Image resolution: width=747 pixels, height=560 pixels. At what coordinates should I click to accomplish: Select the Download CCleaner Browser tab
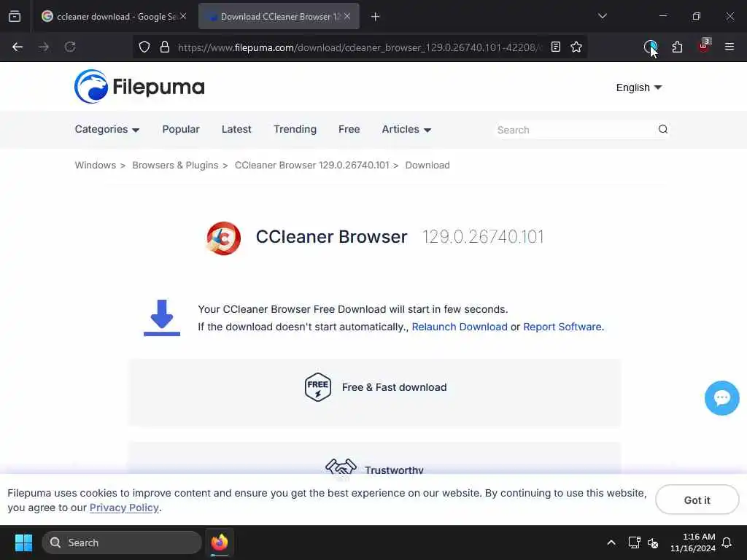279,17
